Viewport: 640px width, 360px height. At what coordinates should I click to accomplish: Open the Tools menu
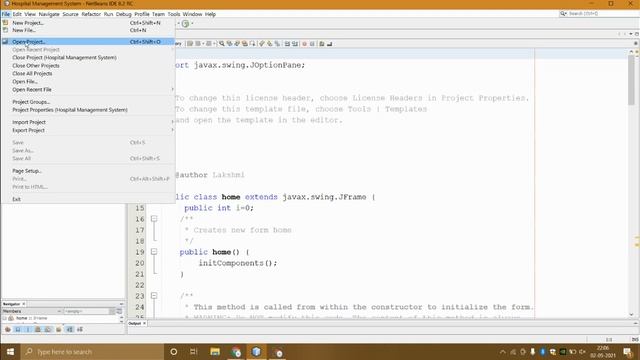[174, 14]
